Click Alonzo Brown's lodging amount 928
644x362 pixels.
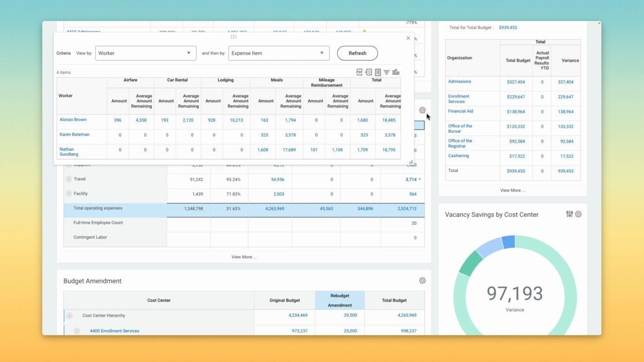pos(211,121)
